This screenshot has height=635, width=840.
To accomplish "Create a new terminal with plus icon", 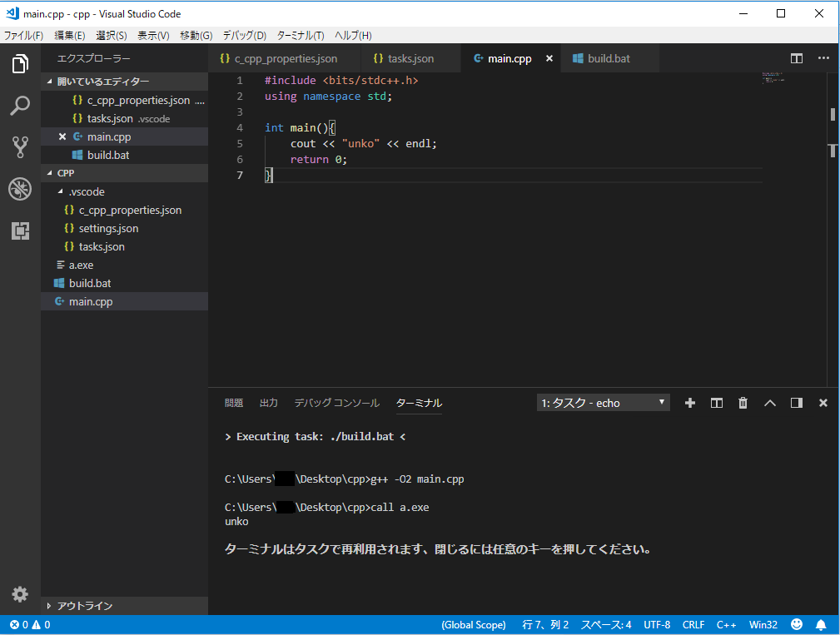I will click(x=690, y=403).
